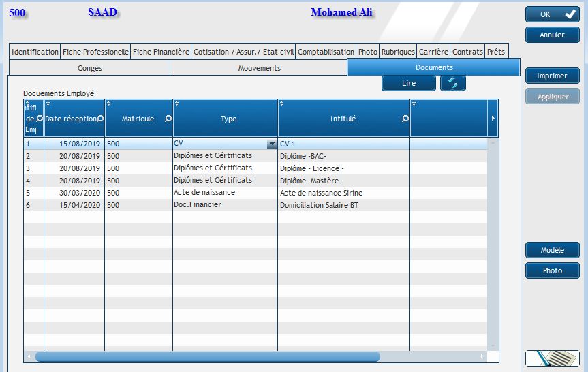
Task: Switch to the Congés tab
Action: 89,68
